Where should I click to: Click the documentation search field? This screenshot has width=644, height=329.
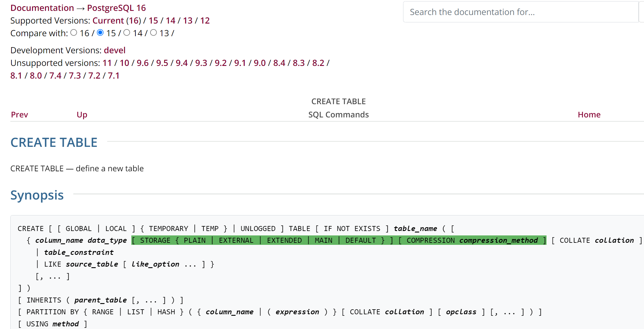coord(520,12)
